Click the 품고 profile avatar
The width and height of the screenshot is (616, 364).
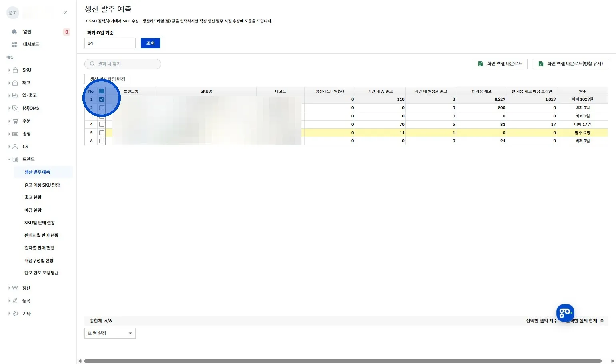(13, 13)
